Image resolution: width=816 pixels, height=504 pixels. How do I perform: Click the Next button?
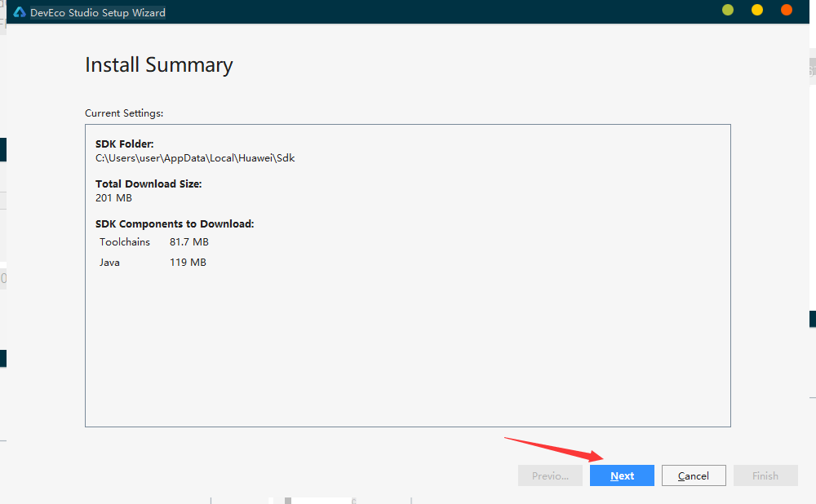[622, 475]
